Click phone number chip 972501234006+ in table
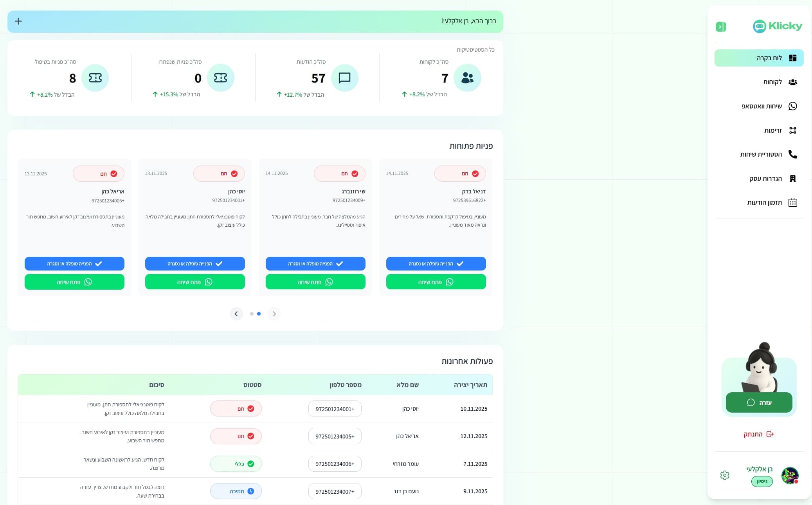Viewport: 812px width, 505px height. (335, 464)
